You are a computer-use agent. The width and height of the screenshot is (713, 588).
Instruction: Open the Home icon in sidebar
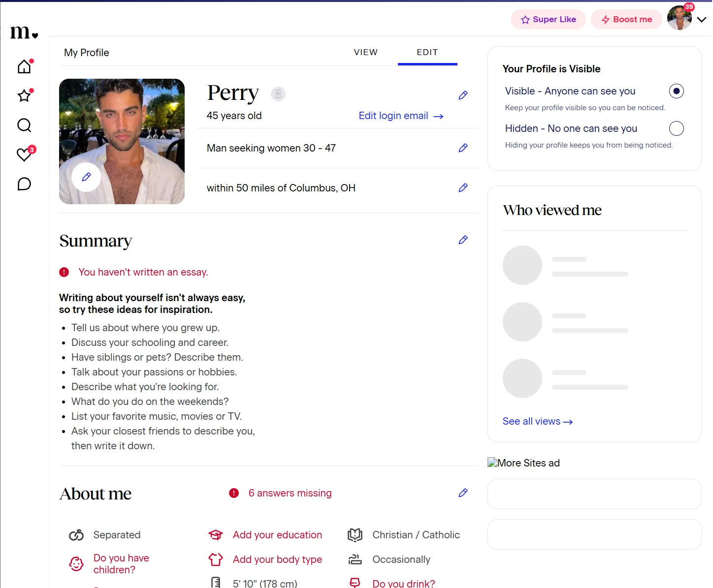pyautogui.click(x=24, y=66)
